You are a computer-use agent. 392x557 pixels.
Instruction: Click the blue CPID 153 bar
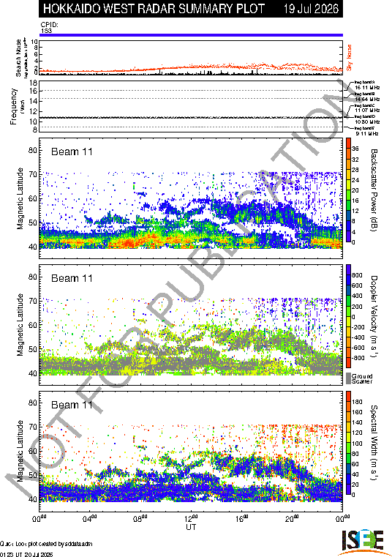pos(191,35)
